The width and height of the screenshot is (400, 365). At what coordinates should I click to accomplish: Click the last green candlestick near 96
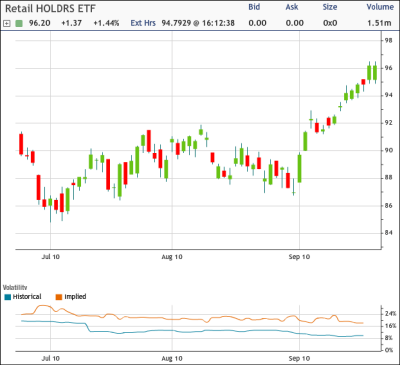tap(375, 73)
